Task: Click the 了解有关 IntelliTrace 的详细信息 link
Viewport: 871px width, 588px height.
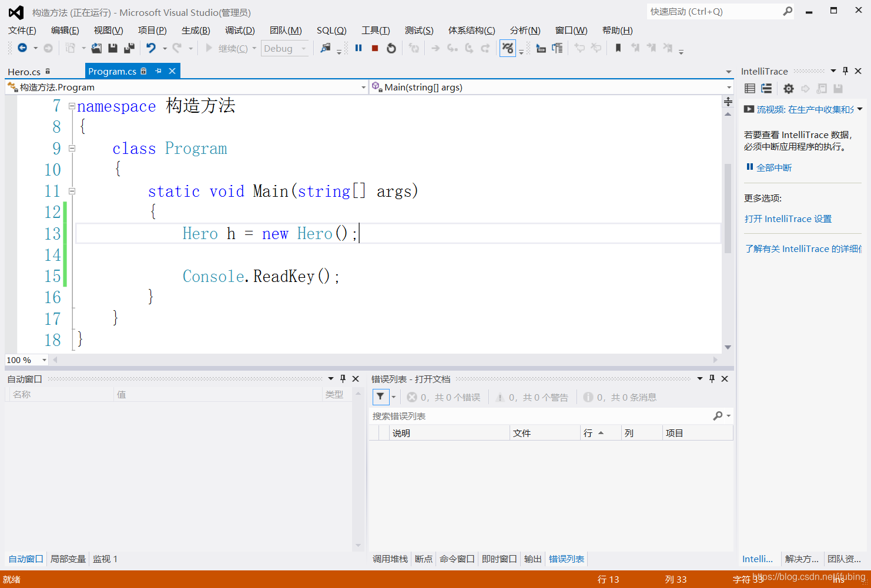Action: pyautogui.click(x=803, y=249)
